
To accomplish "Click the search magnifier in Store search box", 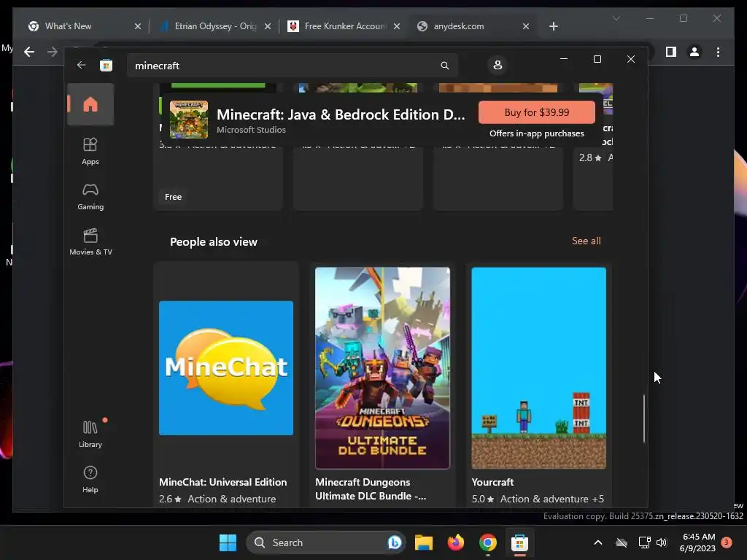I will [x=444, y=66].
